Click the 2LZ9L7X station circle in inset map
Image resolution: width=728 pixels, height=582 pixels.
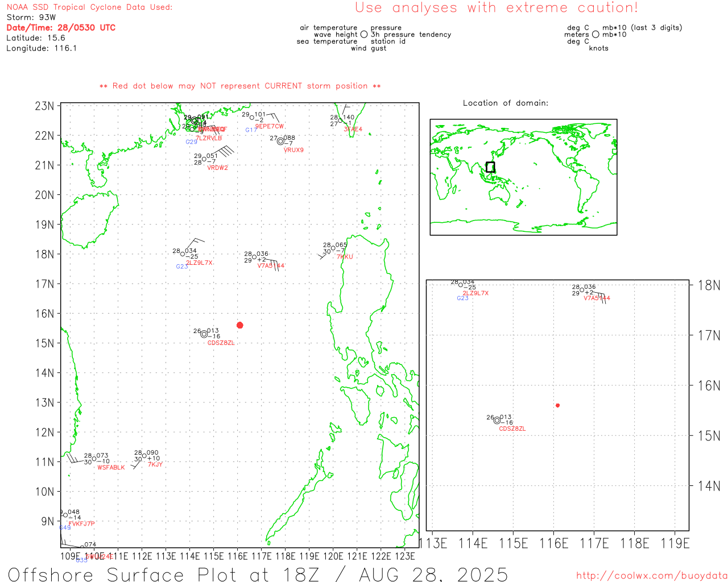point(461,285)
